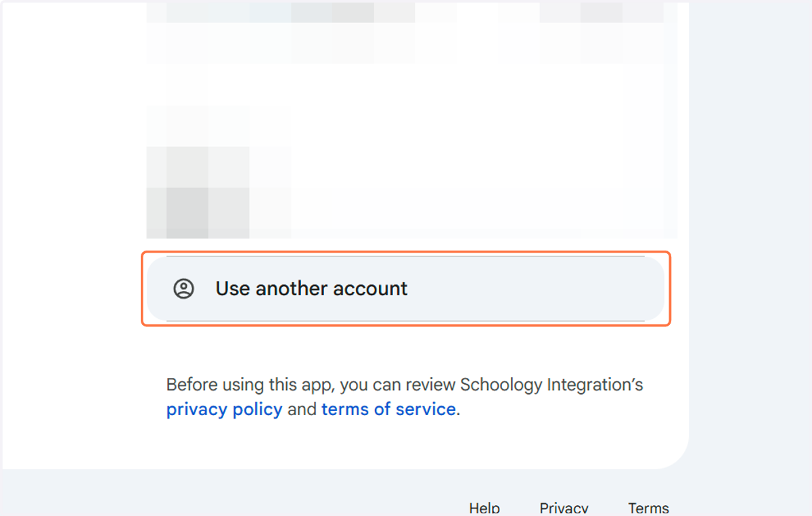This screenshot has width=812, height=516.
Task: Click the account icon in the highlighted row
Action: (183, 288)
